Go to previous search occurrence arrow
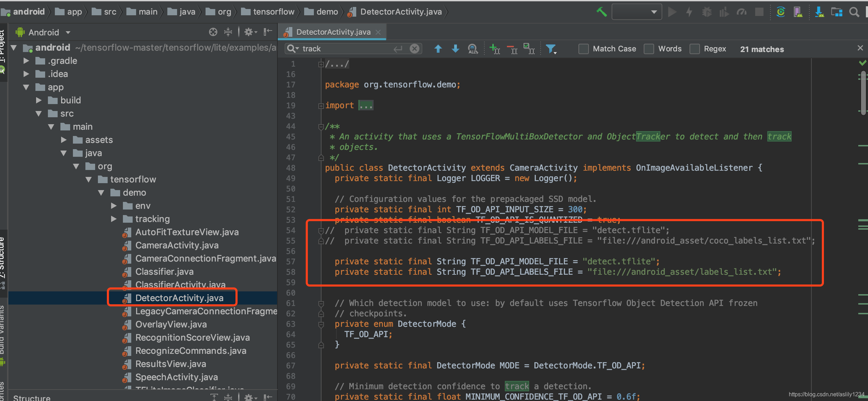The image size is (868, 401). 438,49
